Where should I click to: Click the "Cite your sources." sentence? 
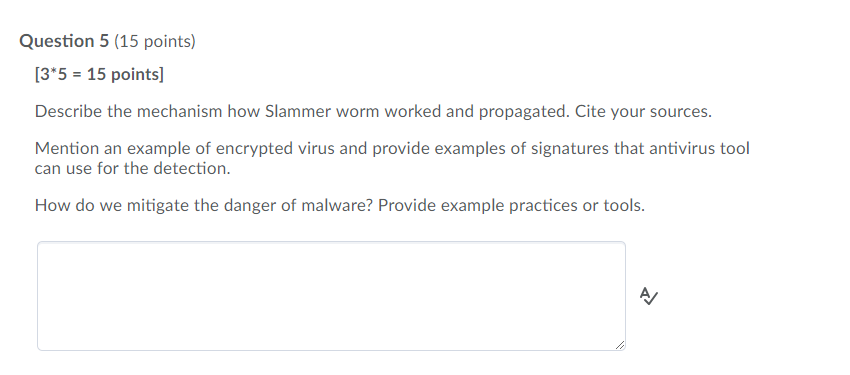point(643,112)
